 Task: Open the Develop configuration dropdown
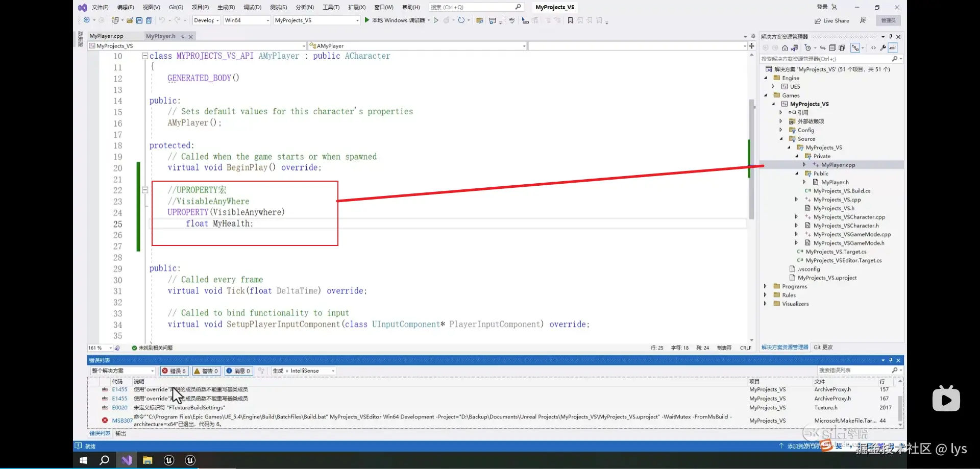click(207, 20)
